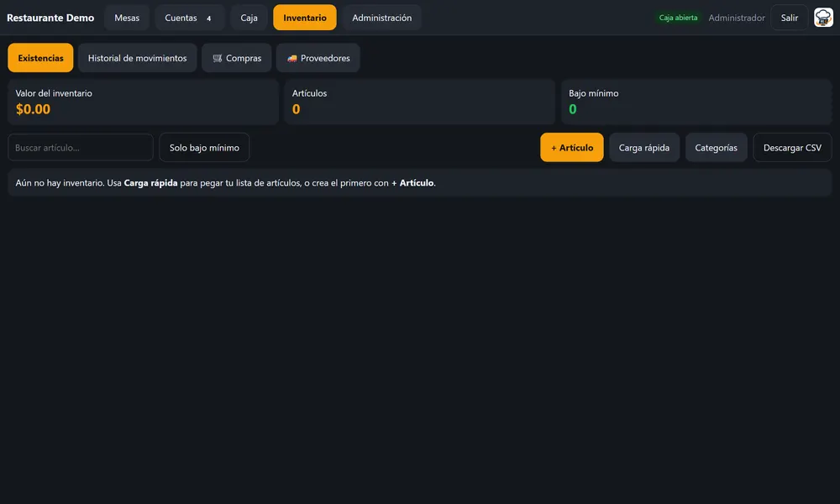Click the $0.00 inventory value
This screenshot has width=840, height=504.
(x=33, y=109)
